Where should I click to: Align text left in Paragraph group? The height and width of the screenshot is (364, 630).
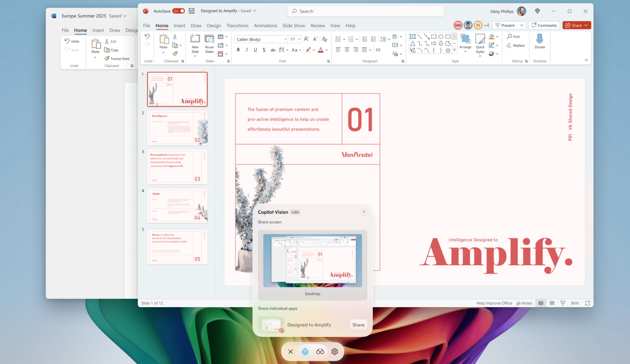coord(338,50)
